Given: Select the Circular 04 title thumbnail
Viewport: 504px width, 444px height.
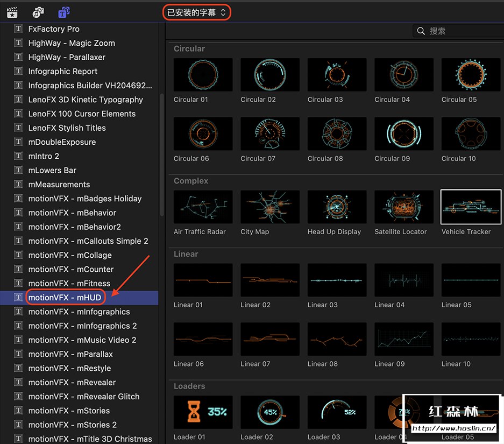Looking at the screenshot, I should 404,75.
